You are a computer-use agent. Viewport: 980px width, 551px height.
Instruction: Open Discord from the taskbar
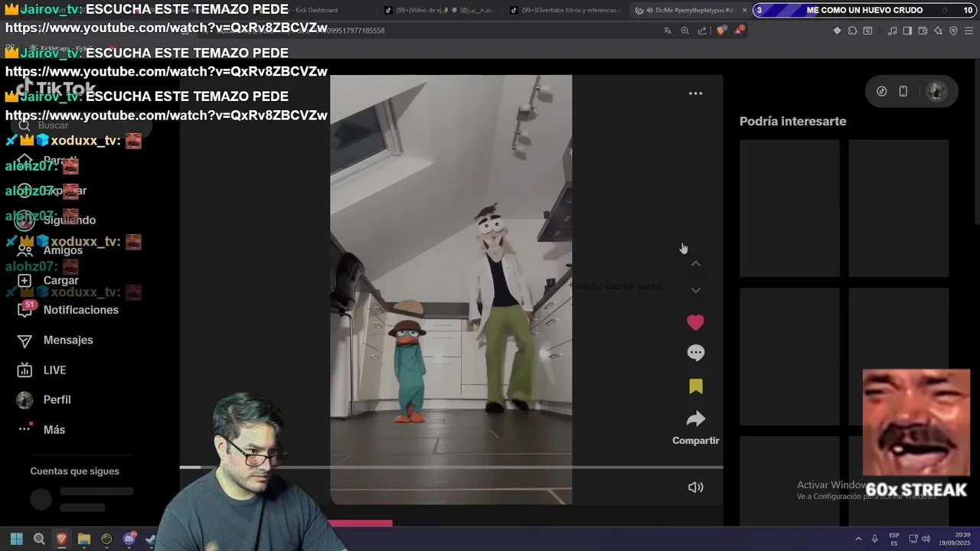coord(129,539)
